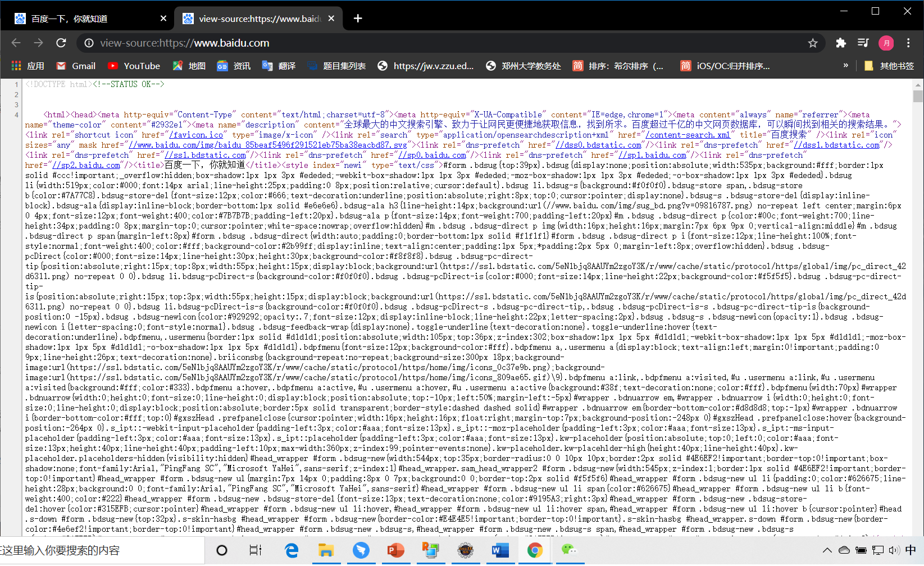Select the view-source:https://www.baidu tab

tap(258, 19)
